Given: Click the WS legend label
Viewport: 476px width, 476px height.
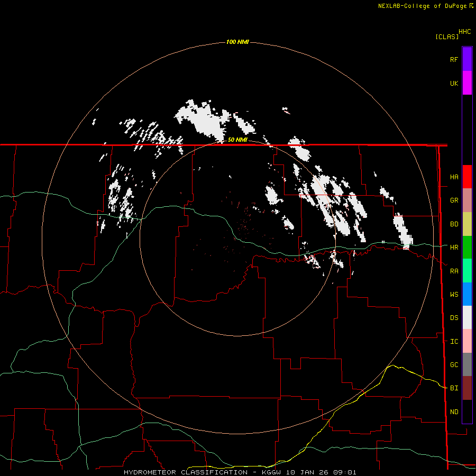Looking at the screenshot, I should tap(454, 295).
